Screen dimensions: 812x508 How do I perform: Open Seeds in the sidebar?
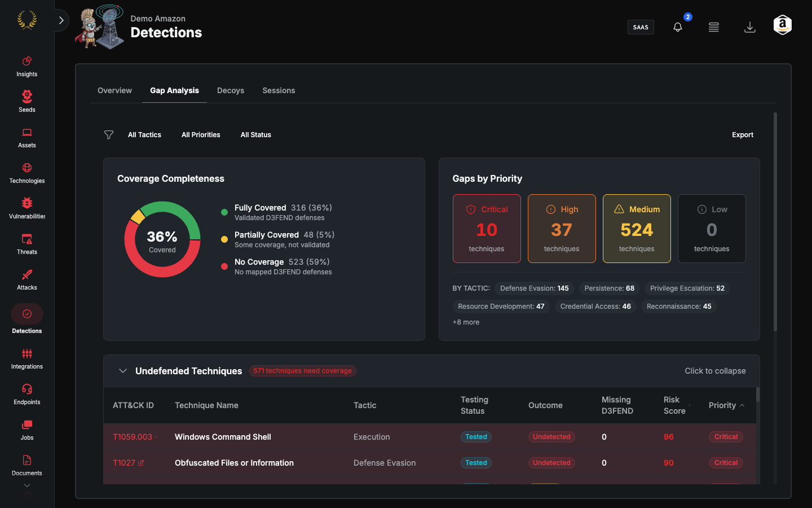click(27, 102)
